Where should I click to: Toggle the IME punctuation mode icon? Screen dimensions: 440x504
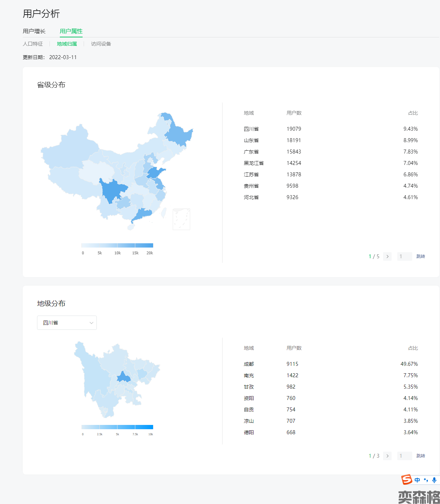pos(426,480)
